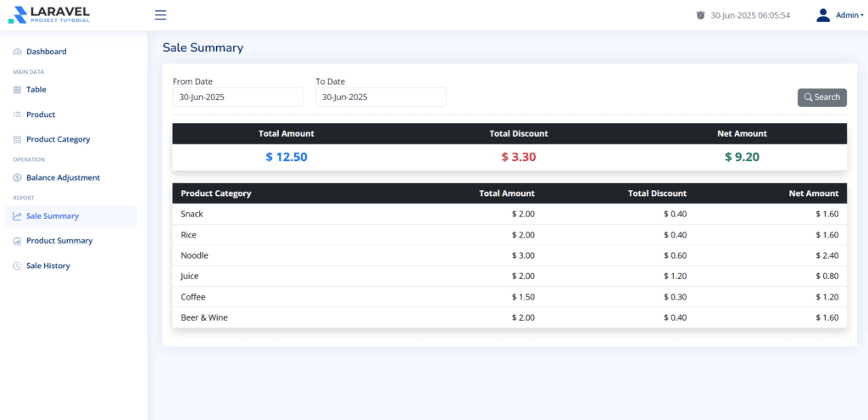Click the Dashboard speedometer icon
868x420 pixels.
click(17, 52)
